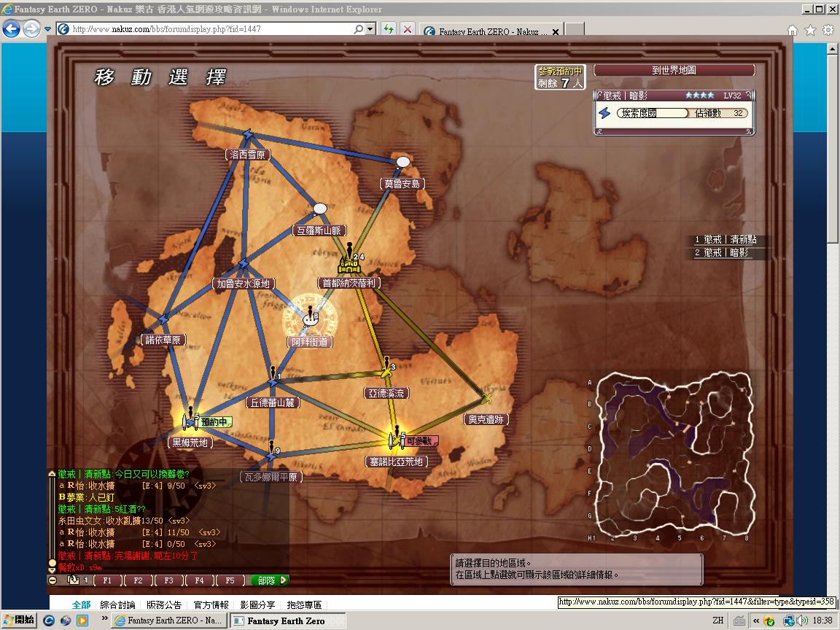This screenshot has width=840, height=630.
Task: Select the 黑姆荒地 glowing battle marker
Action: click(190, 421)
